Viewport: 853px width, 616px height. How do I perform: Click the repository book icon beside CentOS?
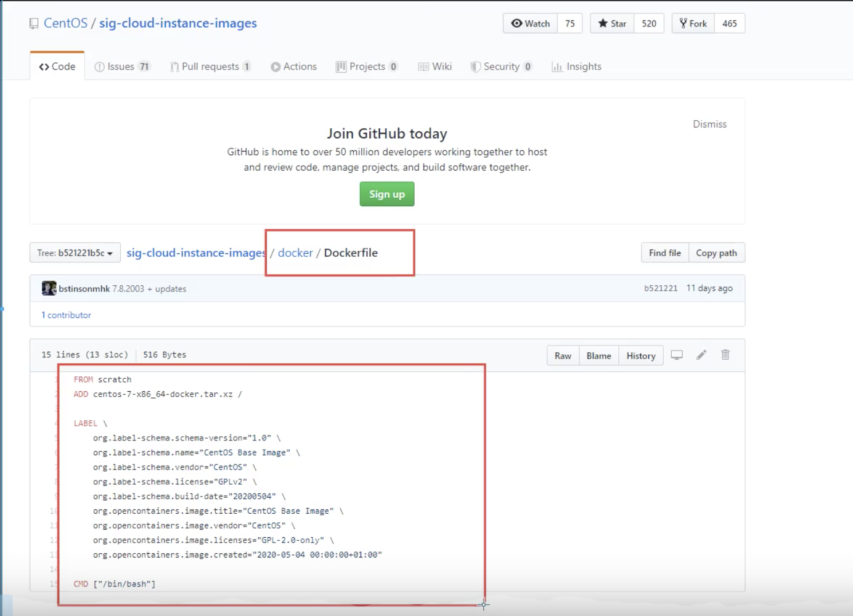click(x=34, y=23)
